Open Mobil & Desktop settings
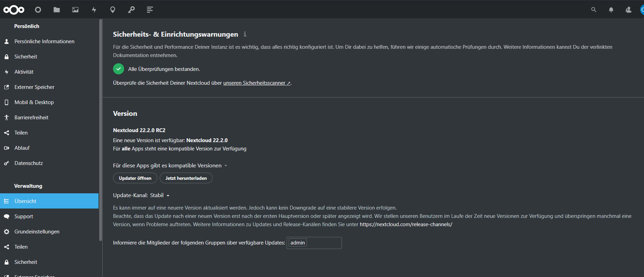The width and height of the screenshot is (644, 277). [x=49, y=102]
